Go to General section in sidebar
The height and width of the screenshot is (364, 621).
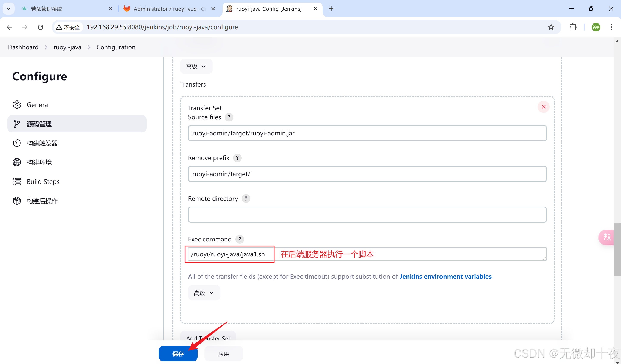click(x=38, y=105)
